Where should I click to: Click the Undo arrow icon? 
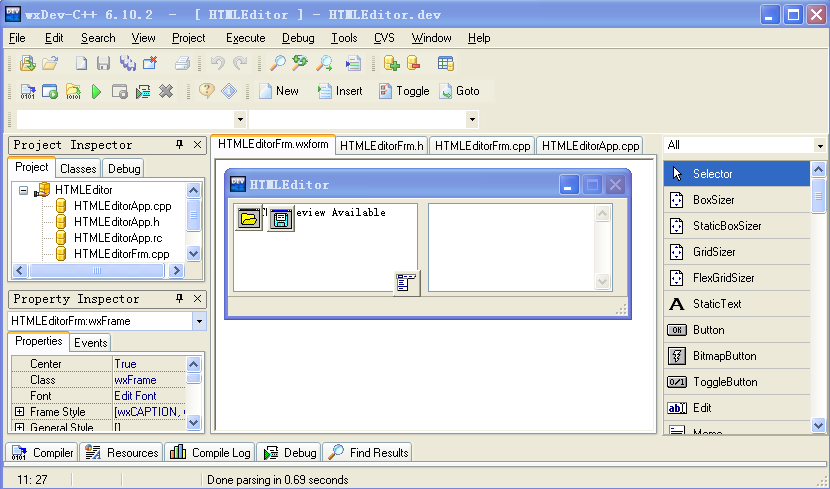[218, 64]
